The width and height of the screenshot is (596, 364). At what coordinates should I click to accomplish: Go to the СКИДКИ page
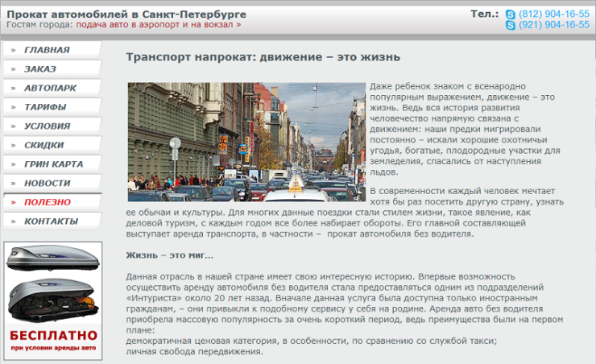[x=52, y=145]
